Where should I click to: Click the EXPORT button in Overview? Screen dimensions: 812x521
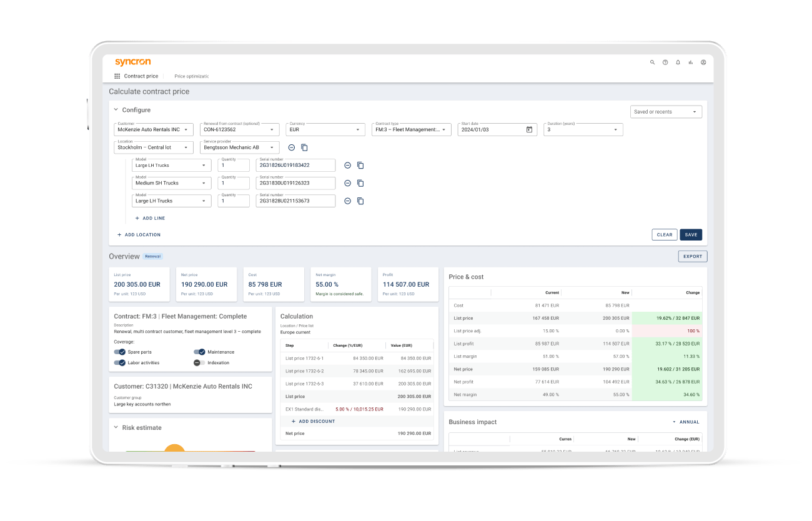tap(692, 256)
